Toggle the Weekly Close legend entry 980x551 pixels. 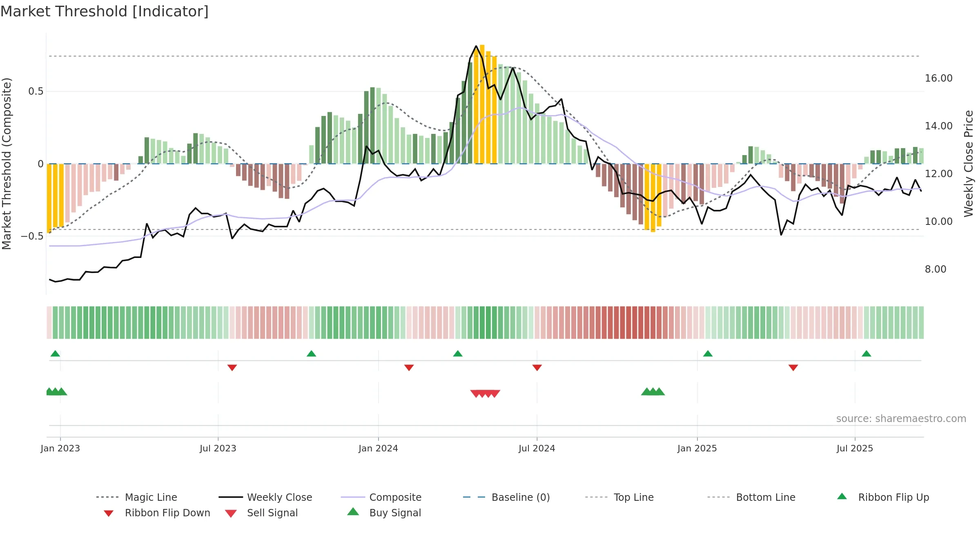[265, 497]
